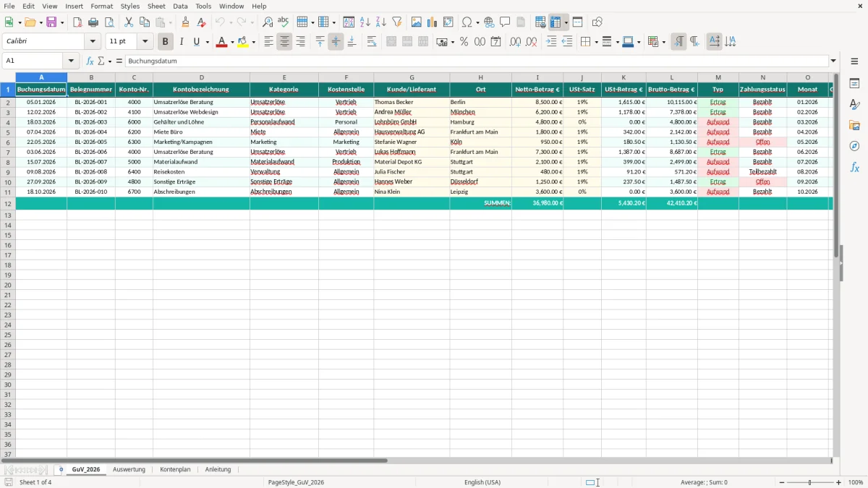Click the Copy icon
Image resolution: width=868 pixels, height=488 pixels.
click(145, 22)
